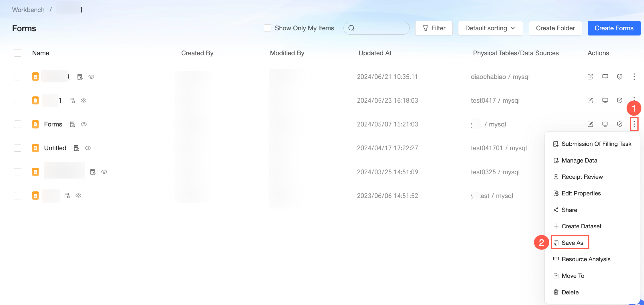Click monitor icon for Forms row
The height and width of the screenshot is (305, 644).
[605, 124]
